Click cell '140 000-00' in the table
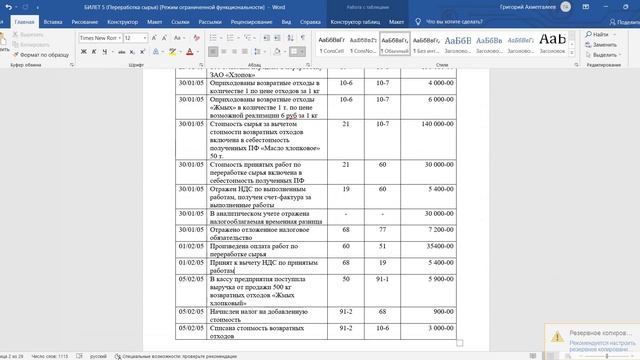Image resolution: width=640 pixels, height=360 pixels. click(x=428, y=140)
